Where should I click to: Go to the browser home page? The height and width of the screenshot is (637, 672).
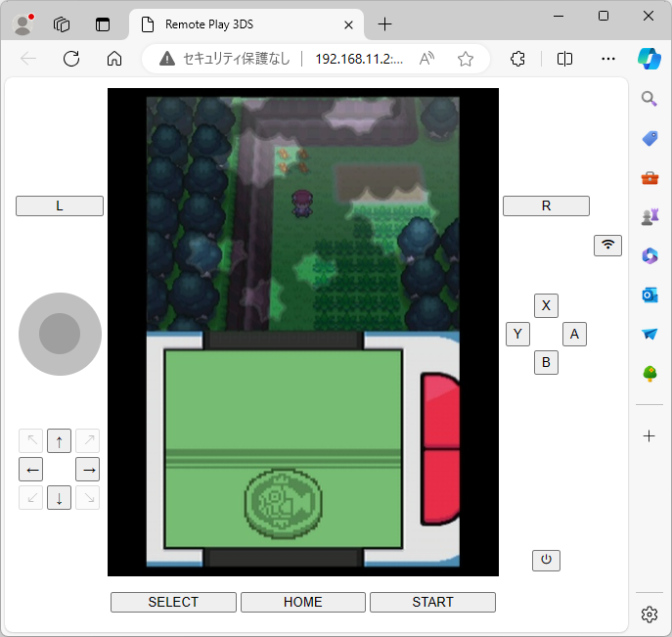pyautogui.click(x=114, y=59)
